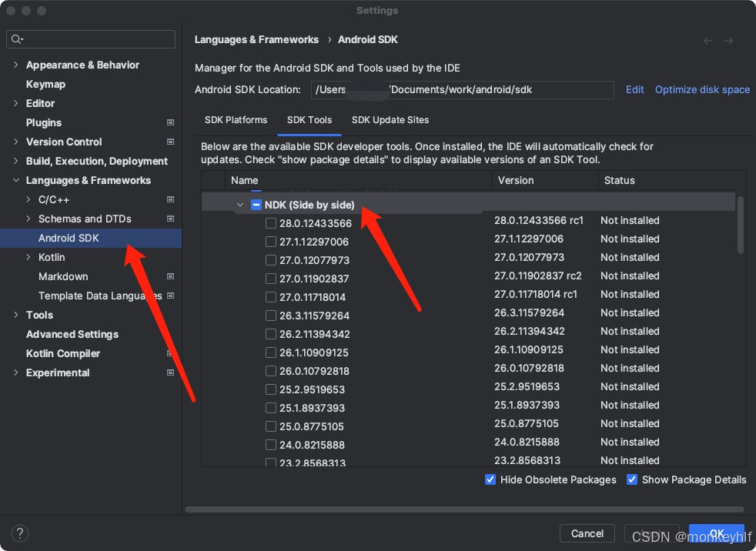Click the Markdown project-level icon
Image resolution: width=756 pixels, height=551 pixels.
coord(170,276)
